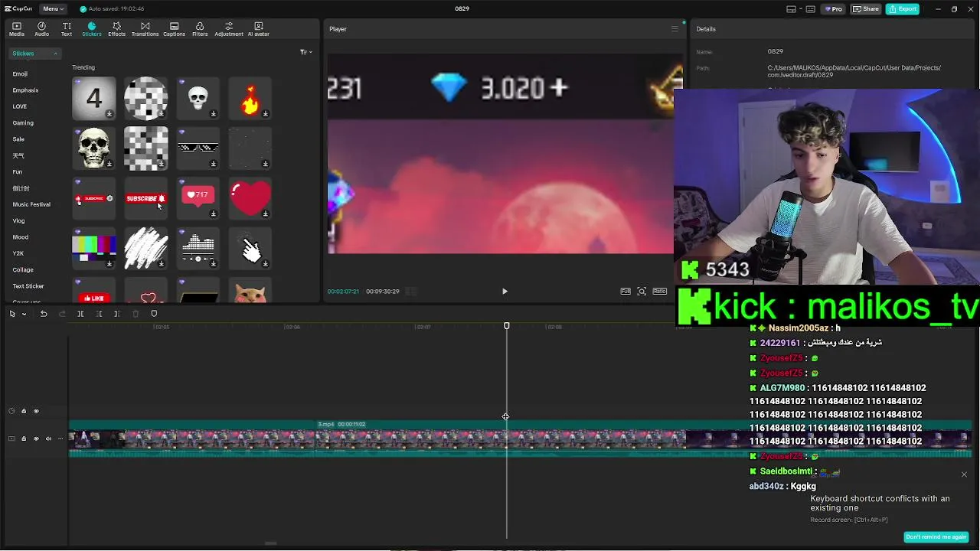980x551 pixels.
Task: Dismiss the keyboard shortcut conflict notification
Action: [964, 474]
